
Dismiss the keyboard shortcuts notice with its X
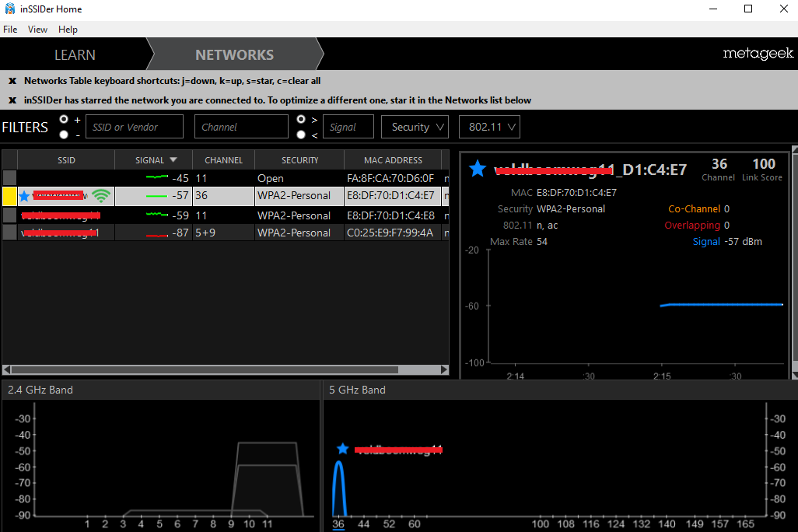coord(12,81)
